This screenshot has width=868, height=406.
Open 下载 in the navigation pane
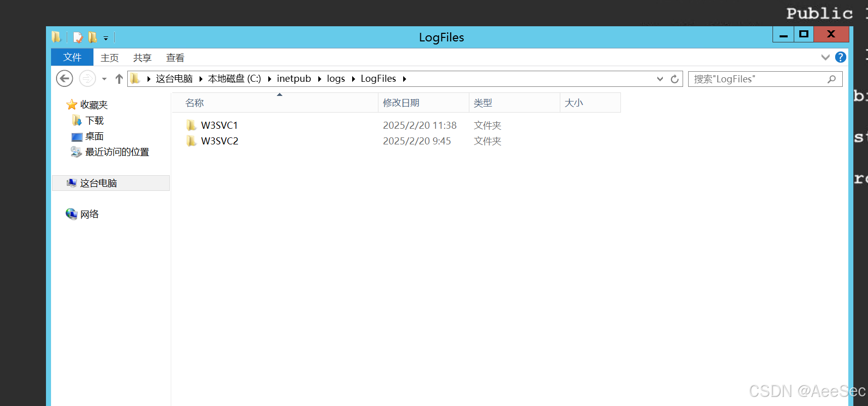point(94,120)
